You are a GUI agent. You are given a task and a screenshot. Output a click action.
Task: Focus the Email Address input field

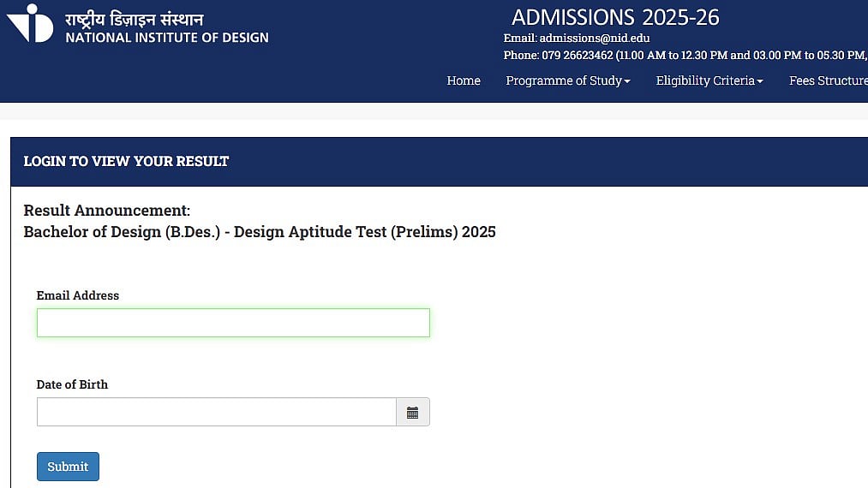[x=233, y=323]
